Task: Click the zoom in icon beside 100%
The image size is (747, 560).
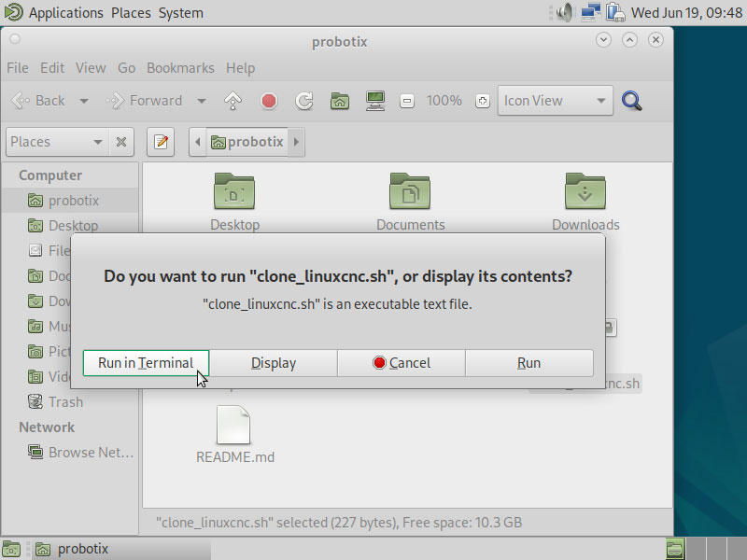Action: click(x=482, y=101)
